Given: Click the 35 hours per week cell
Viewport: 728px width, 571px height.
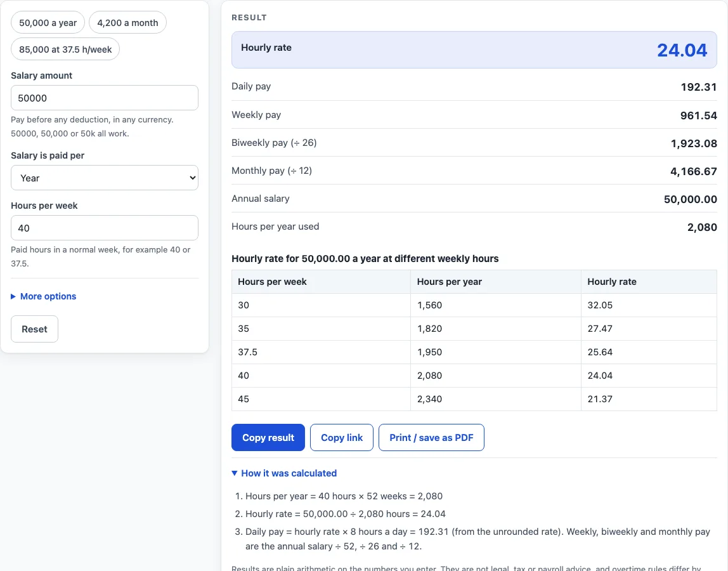Looking at the screenshot, I should (x=322, y=329).
